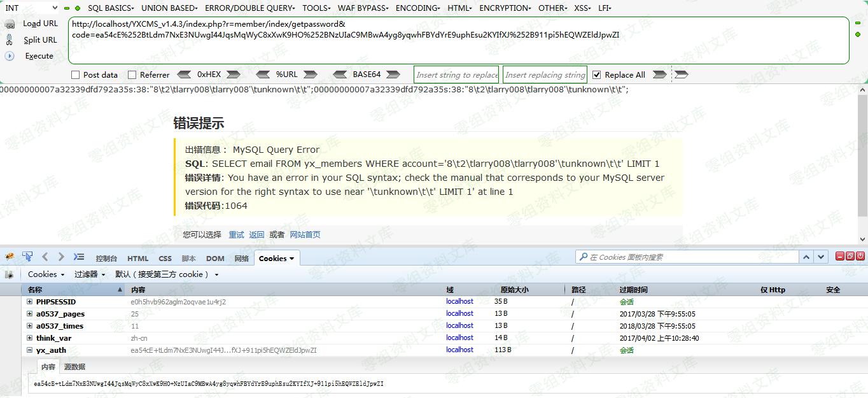This screenshot has width=868, height=398.
Task: Open the INT type dropdown
Action: (x=31, y=8)
